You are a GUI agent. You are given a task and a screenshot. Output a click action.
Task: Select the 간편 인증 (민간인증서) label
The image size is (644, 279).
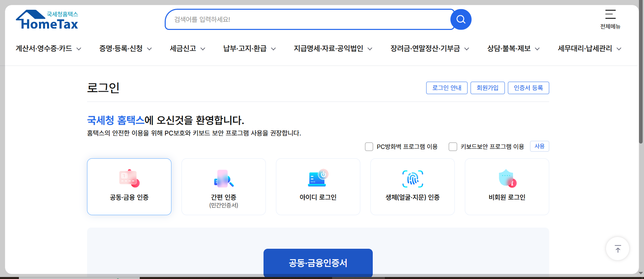(224, 201)
